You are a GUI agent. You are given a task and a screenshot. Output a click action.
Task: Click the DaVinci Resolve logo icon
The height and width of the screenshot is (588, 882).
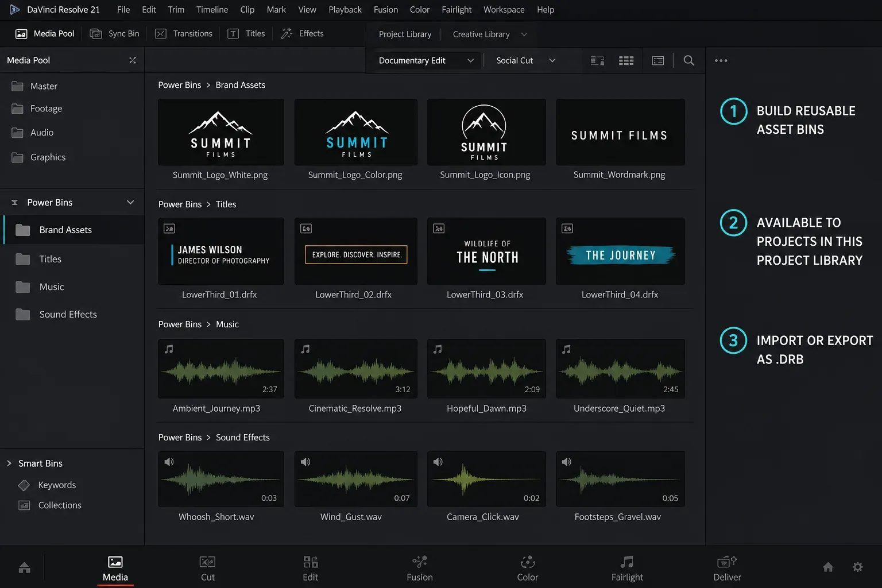pos(15,10)
